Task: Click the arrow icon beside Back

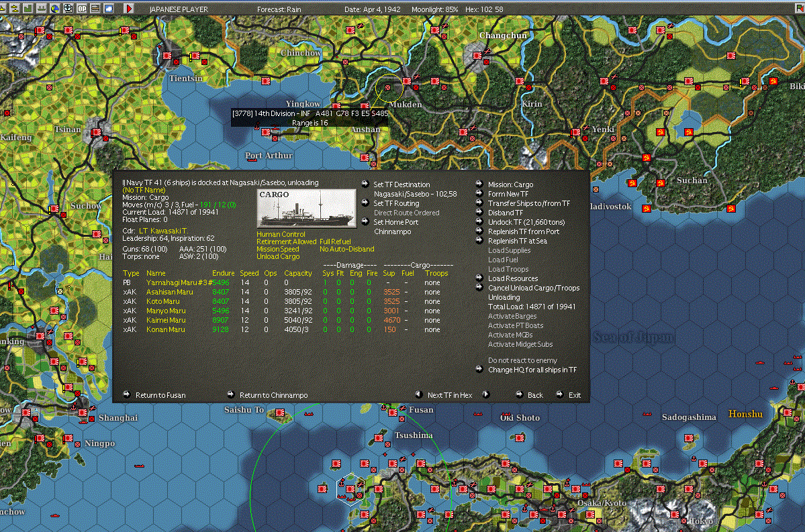Action: (x=519, y=394)
